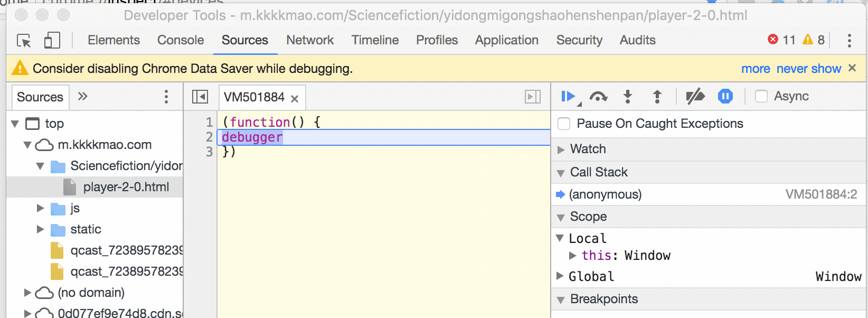Select player-2-0.html in file tree
This screenshot has height=318, width=868.
pyautogui.click(x=126, y=187)
